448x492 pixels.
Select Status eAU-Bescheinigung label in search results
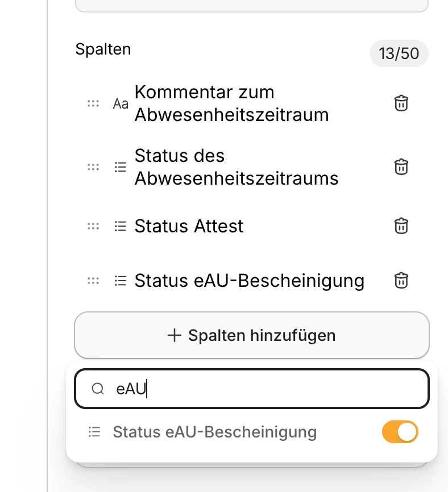point(214,432)
